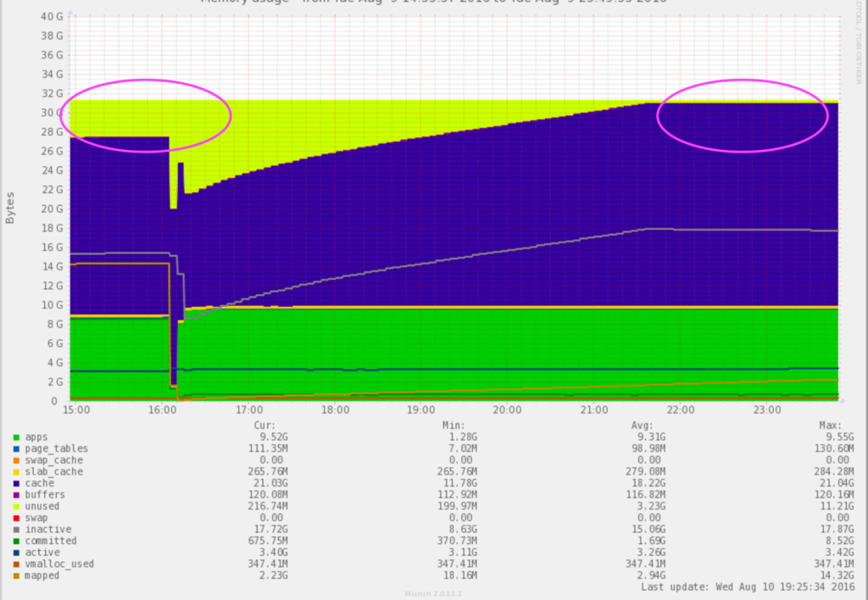Click active current value 3.40G
Image resolution: width=868 pixels, height=600 pixels.
[274, 553]
